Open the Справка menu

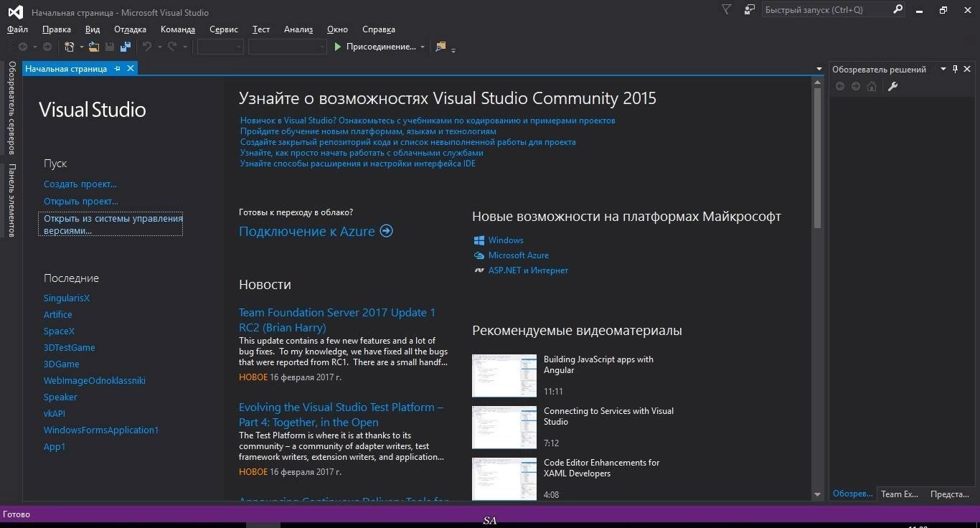pos(379,29)
